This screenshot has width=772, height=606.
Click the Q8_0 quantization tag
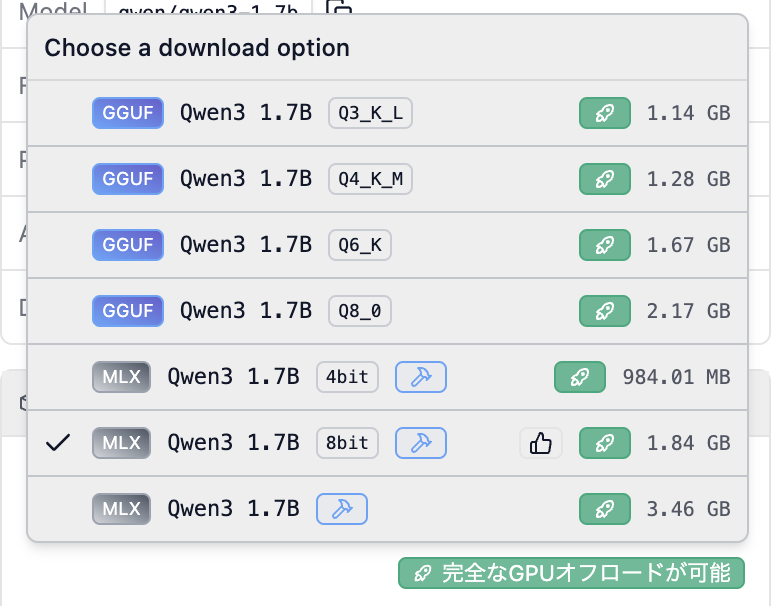coord(360,311)
